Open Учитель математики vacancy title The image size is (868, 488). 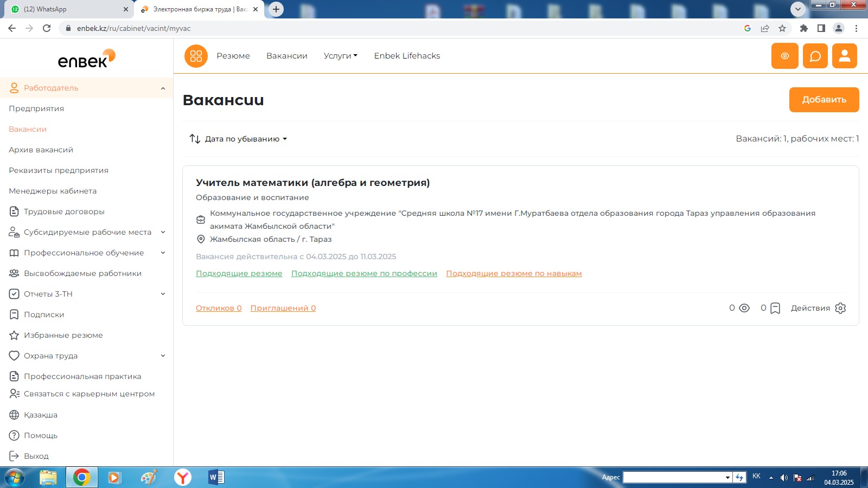coord(312,183)
